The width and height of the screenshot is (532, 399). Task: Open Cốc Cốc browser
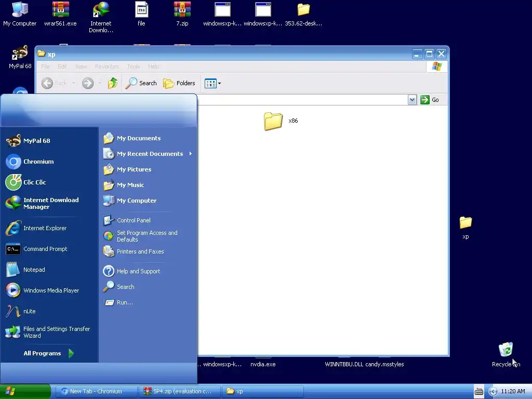(x=49, y=182)
